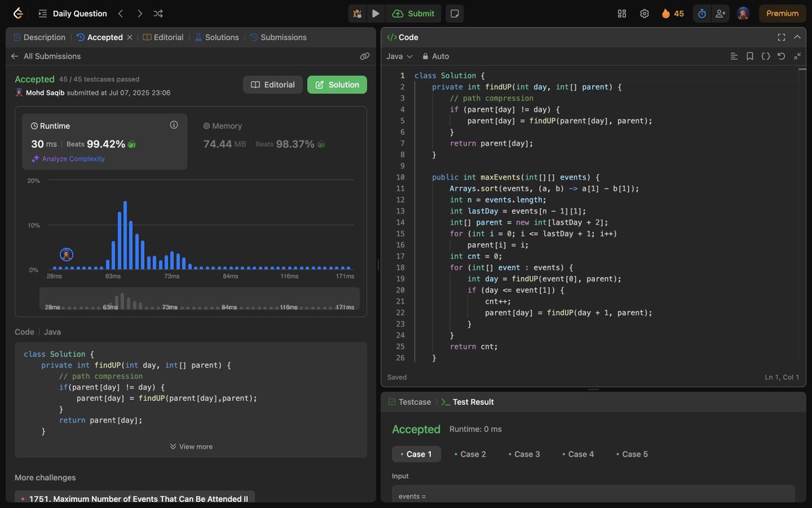Click the debugger bug icon
This screenshot has height=508, width=812.
[x=357, y=14]
